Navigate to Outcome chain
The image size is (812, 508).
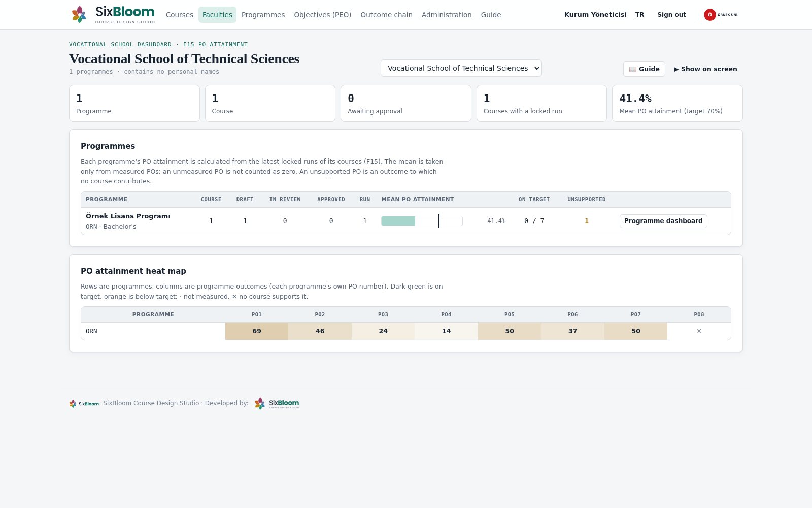pos(386,15)
